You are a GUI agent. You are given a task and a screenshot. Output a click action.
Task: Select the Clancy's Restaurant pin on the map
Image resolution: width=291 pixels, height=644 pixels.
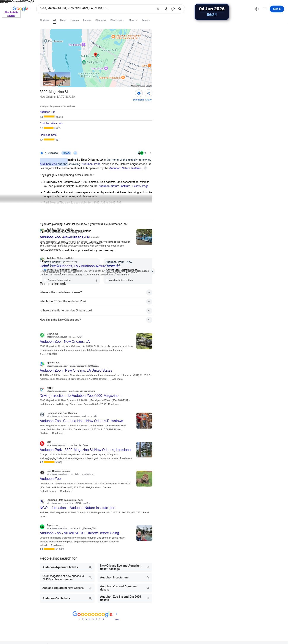(x=125, y=79)
